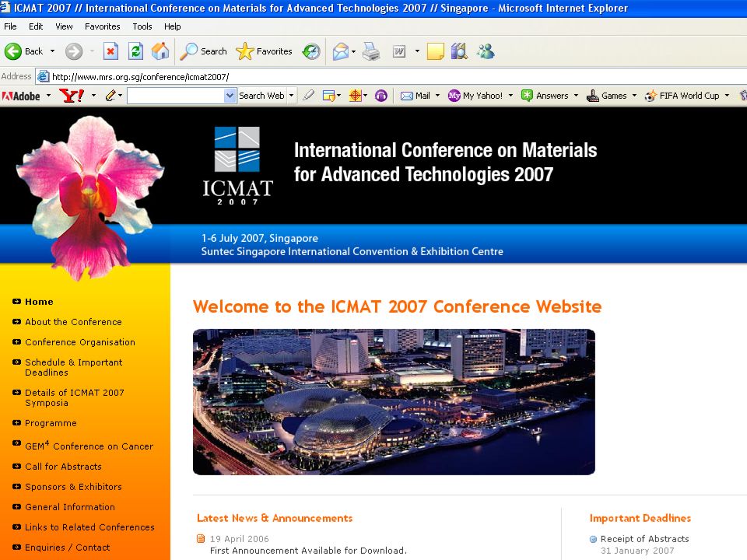747x560 pixels.
Task: Open Conference Organisation link
Action: click(x=80, y=342)
